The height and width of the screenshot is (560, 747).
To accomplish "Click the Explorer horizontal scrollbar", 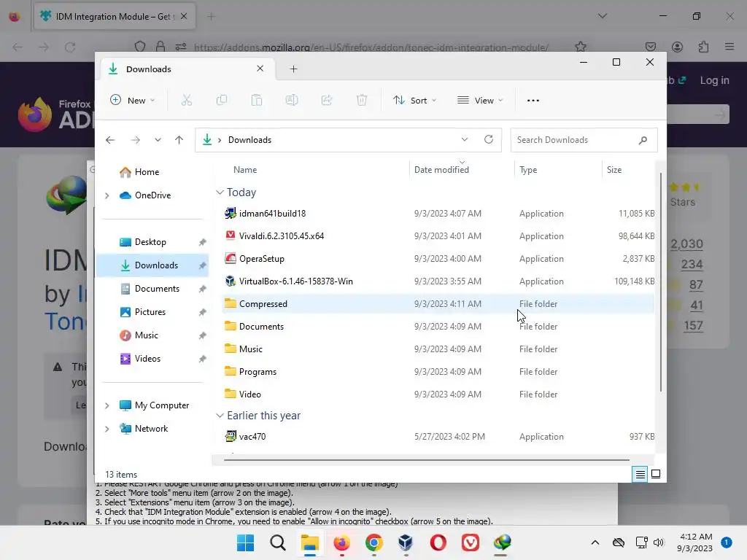I will coord(426,460).
